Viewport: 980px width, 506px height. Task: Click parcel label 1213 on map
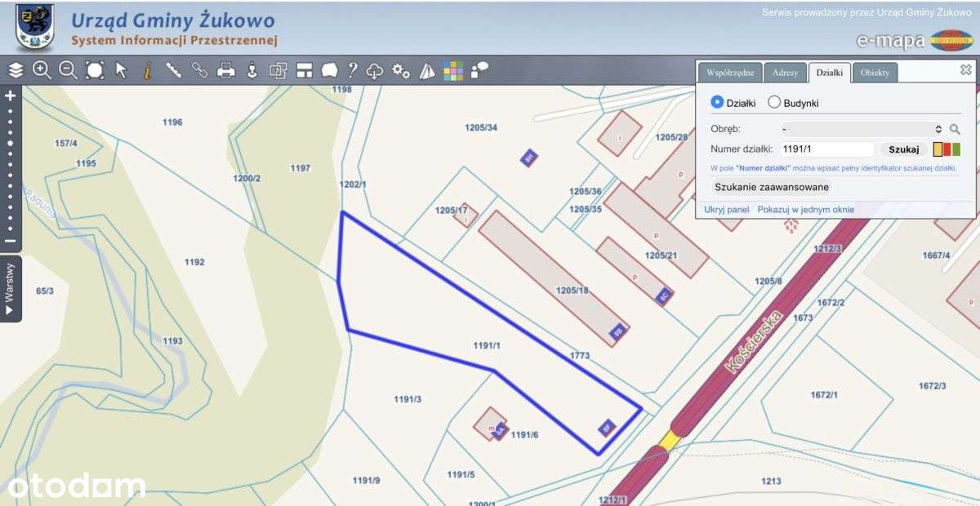pos(771,482)
